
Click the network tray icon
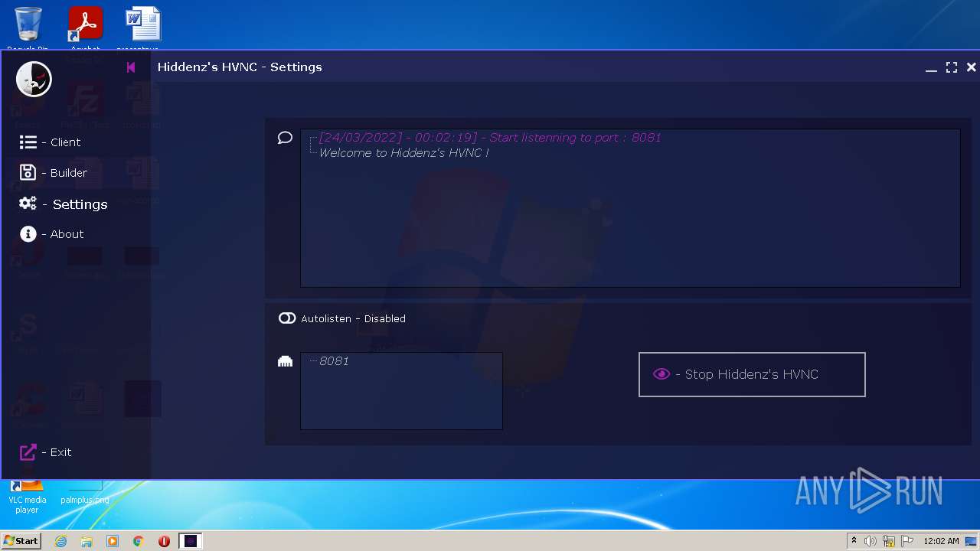[x=889, y=541]
